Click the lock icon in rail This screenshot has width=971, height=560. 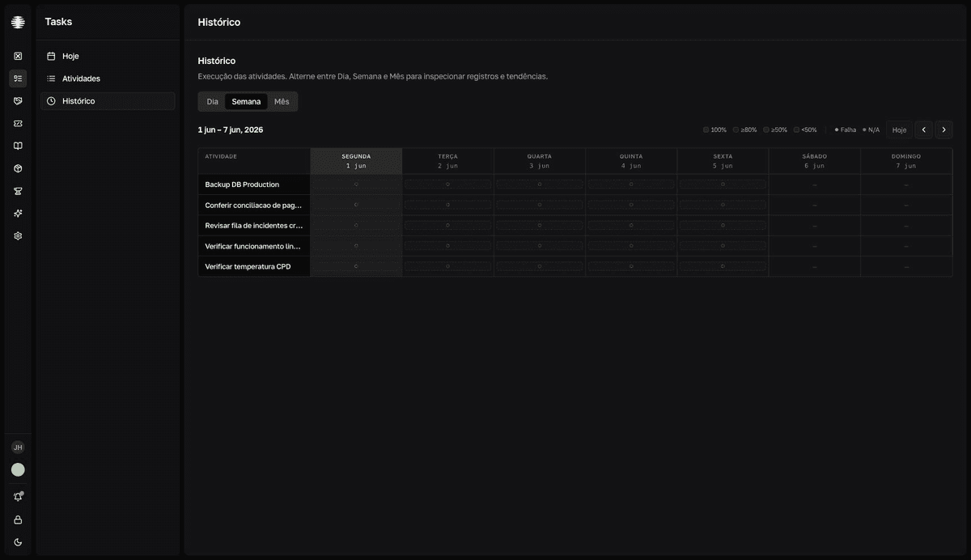pos(18,520)
